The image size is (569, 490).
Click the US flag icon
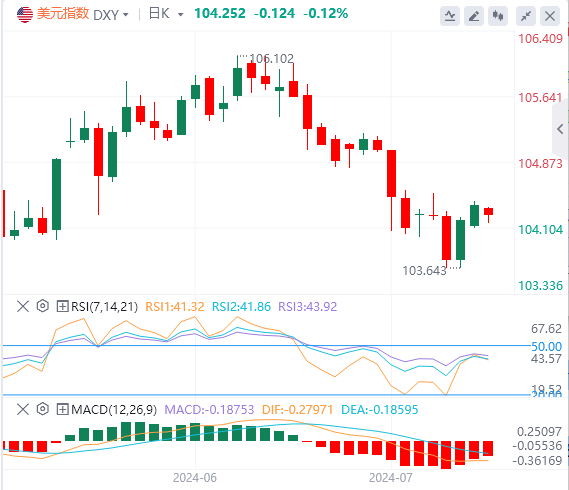[25, 15]
